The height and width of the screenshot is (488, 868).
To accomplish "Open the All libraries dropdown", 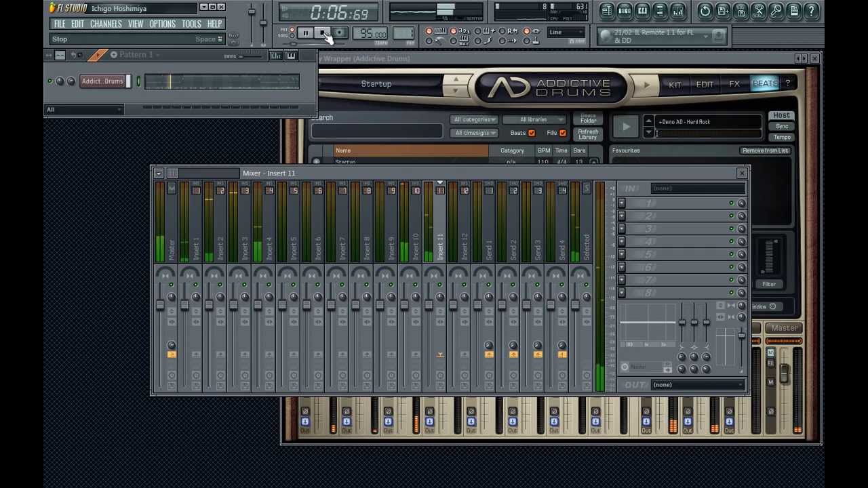I will pos(536,120).
